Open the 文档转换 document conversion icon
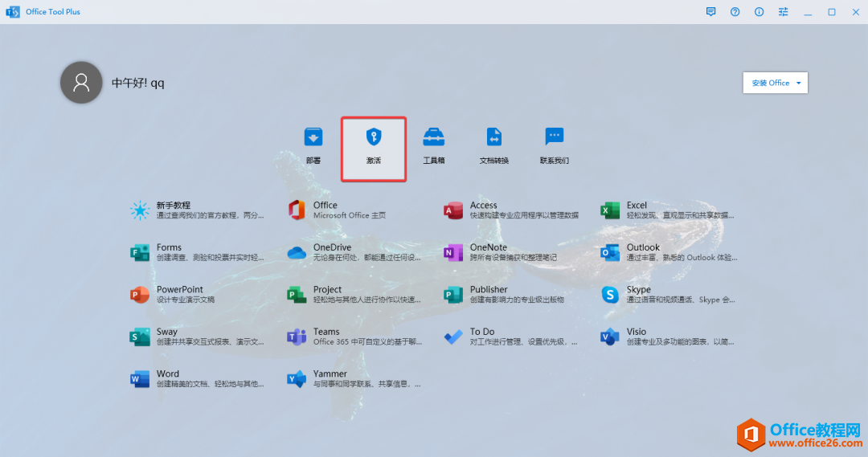Viewport: 868px width, 457px height. [x=493, y=137]
